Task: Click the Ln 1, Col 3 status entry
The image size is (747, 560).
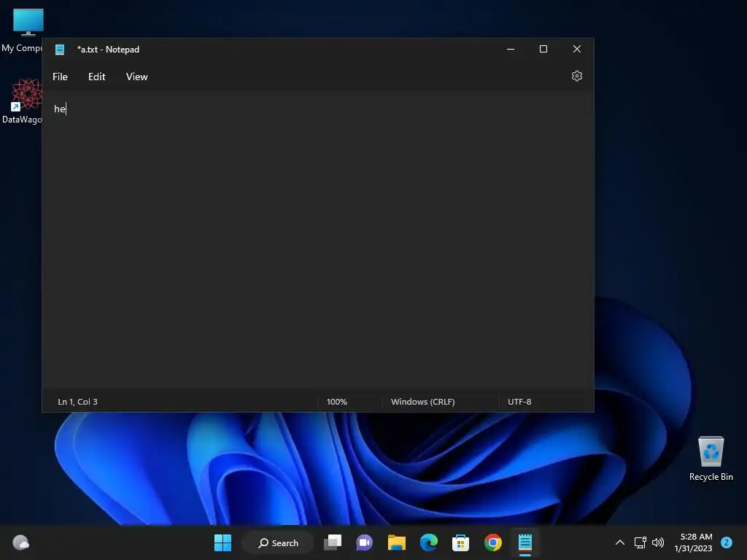Action: 77,402
